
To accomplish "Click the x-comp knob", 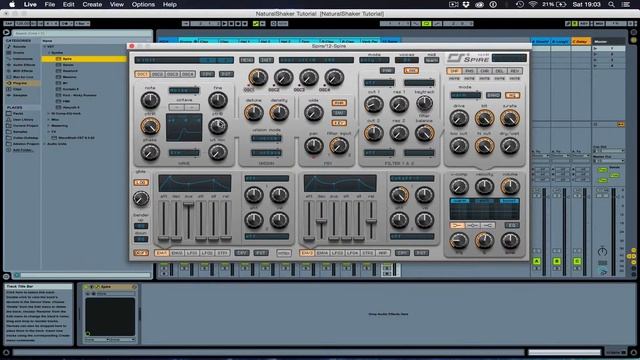I will click(x=459, y=187).
